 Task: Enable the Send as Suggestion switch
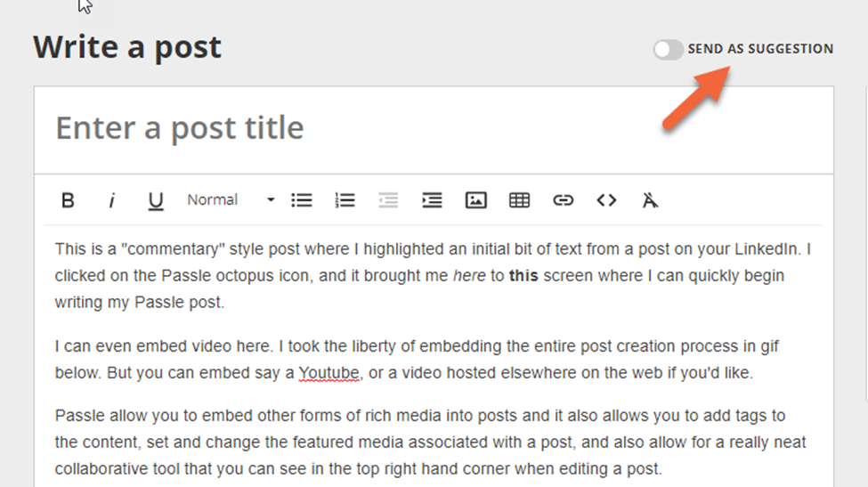click(x=668, y=50)
